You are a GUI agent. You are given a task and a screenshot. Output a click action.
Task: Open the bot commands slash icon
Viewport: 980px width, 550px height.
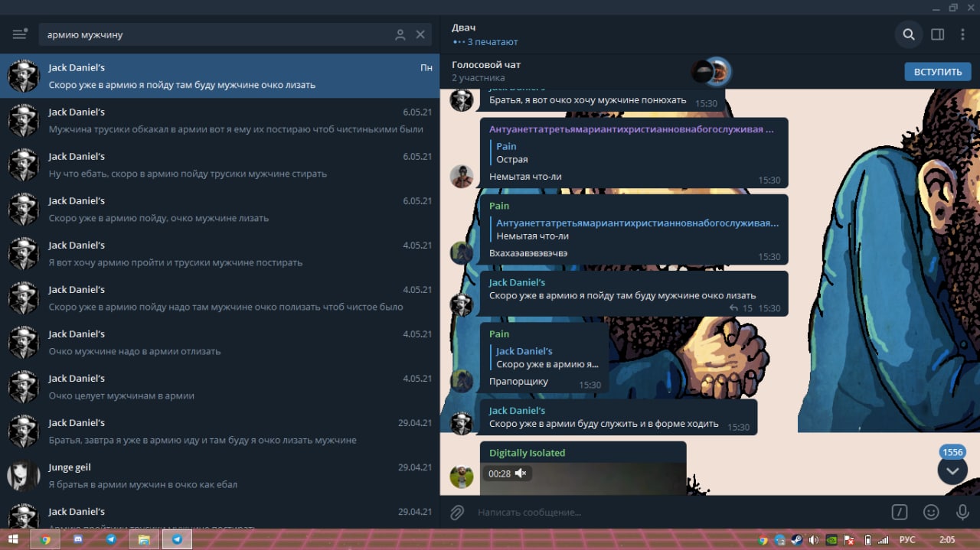900,513
